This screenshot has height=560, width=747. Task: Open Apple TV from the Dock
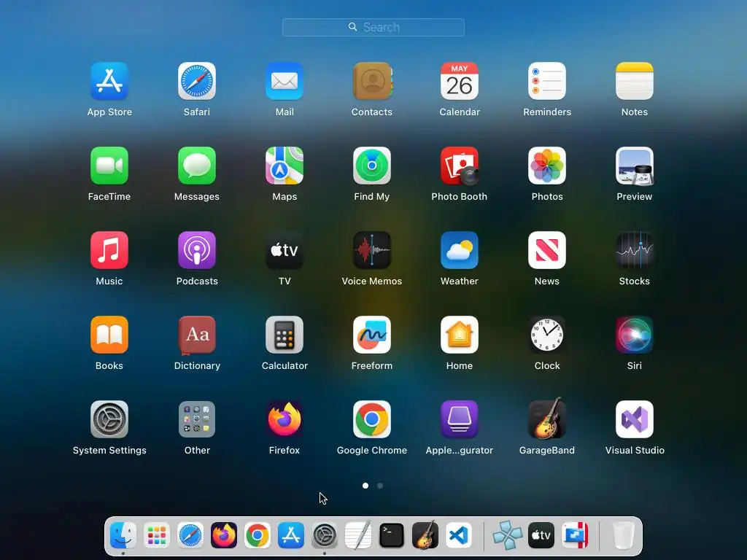(x=541, y=535)
